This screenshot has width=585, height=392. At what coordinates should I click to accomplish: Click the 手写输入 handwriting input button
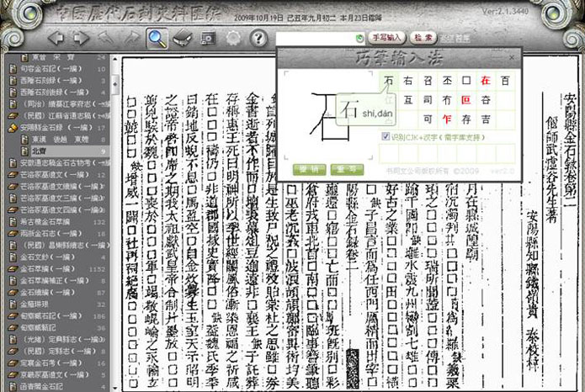coord(386,38)
